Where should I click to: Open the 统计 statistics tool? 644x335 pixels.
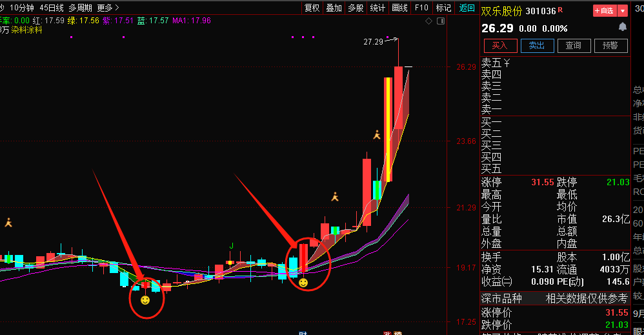[378, 8]
